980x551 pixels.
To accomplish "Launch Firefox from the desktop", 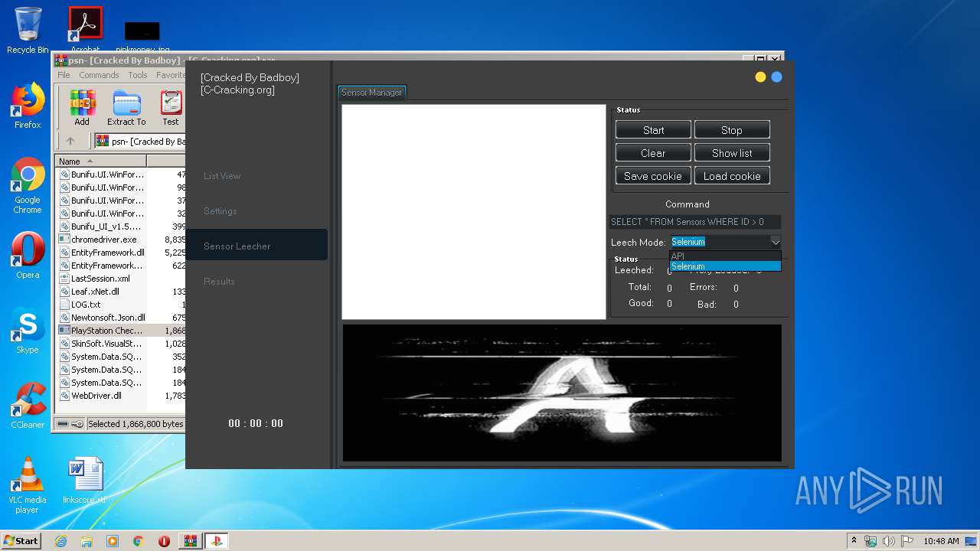I will coord(28,106).
